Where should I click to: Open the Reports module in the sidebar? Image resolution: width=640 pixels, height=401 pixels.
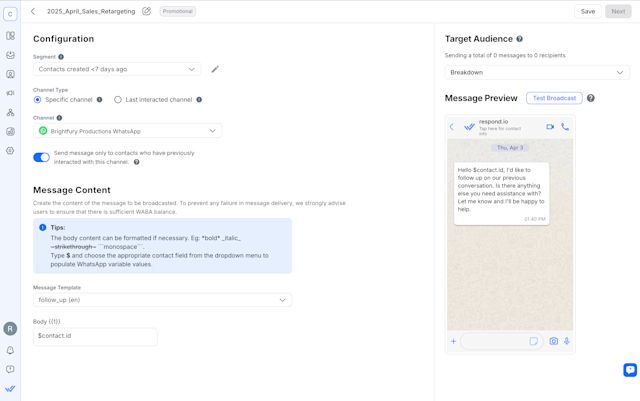tap(10, 131)
